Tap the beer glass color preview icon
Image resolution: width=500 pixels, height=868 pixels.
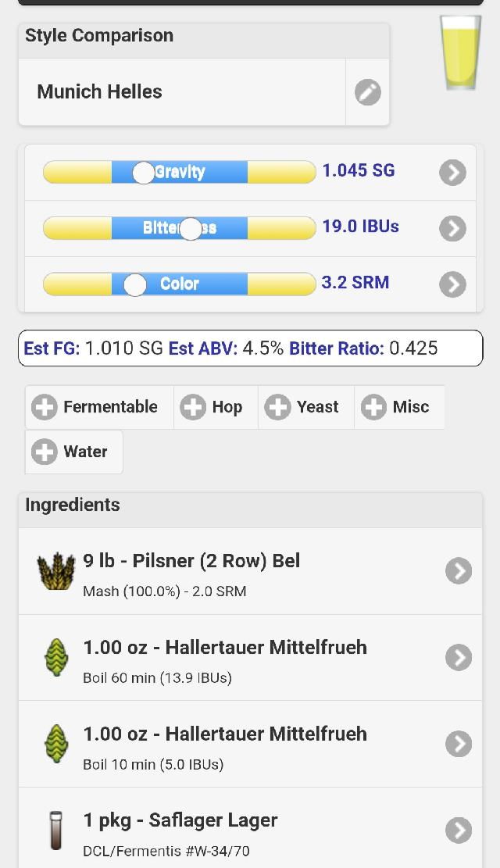[461, 53]
